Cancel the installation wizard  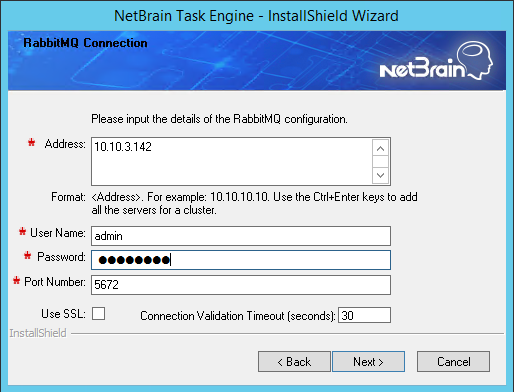[453, 362]
